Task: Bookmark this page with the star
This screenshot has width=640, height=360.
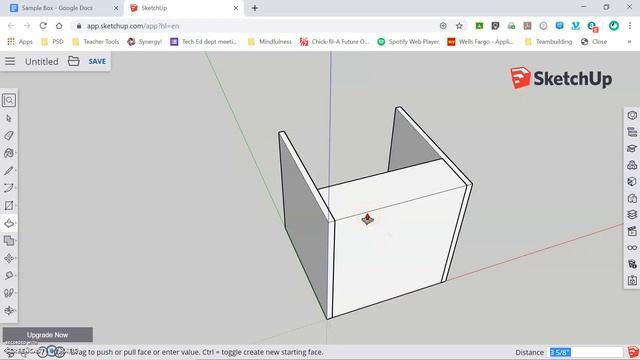Action: click(x=459, y=26)
